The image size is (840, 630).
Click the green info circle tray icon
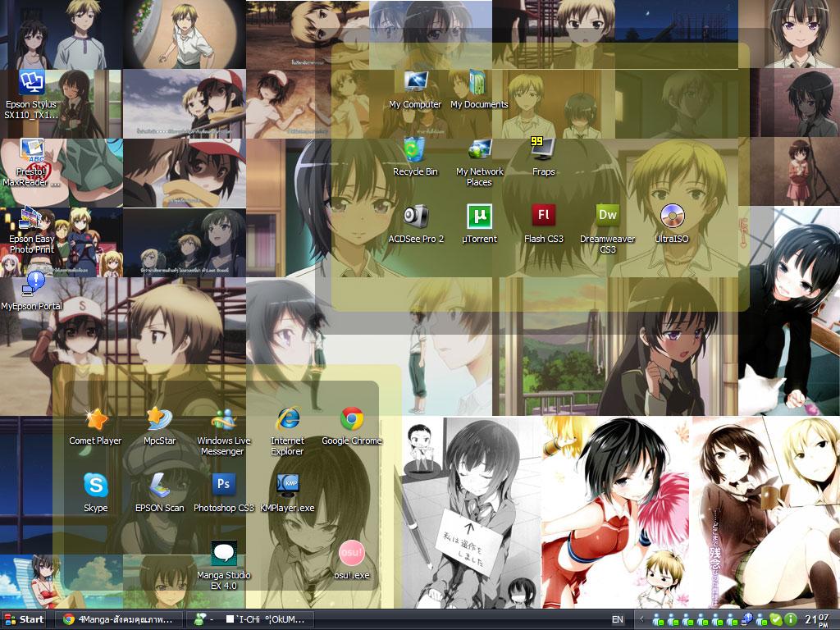pyautogui.click(x=790, y=620)
